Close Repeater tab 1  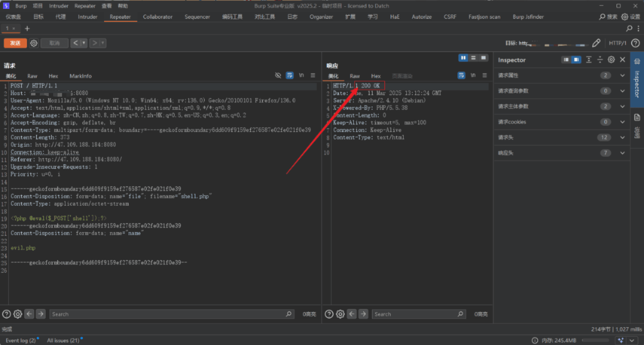(x=14, y=29)
